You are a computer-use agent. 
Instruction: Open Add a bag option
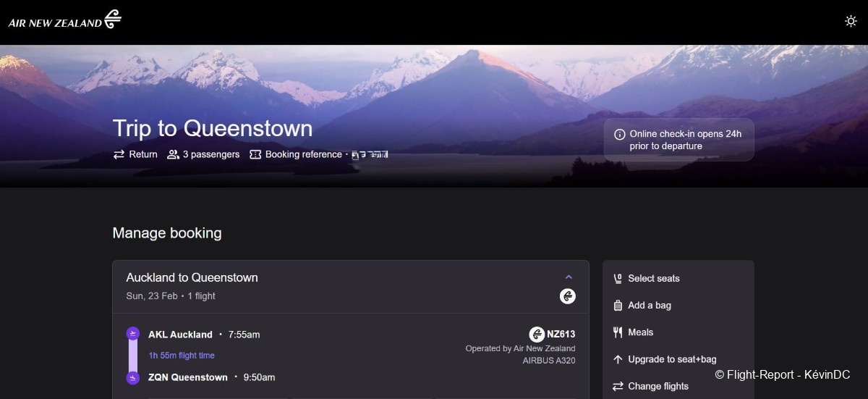click(678, 305)
